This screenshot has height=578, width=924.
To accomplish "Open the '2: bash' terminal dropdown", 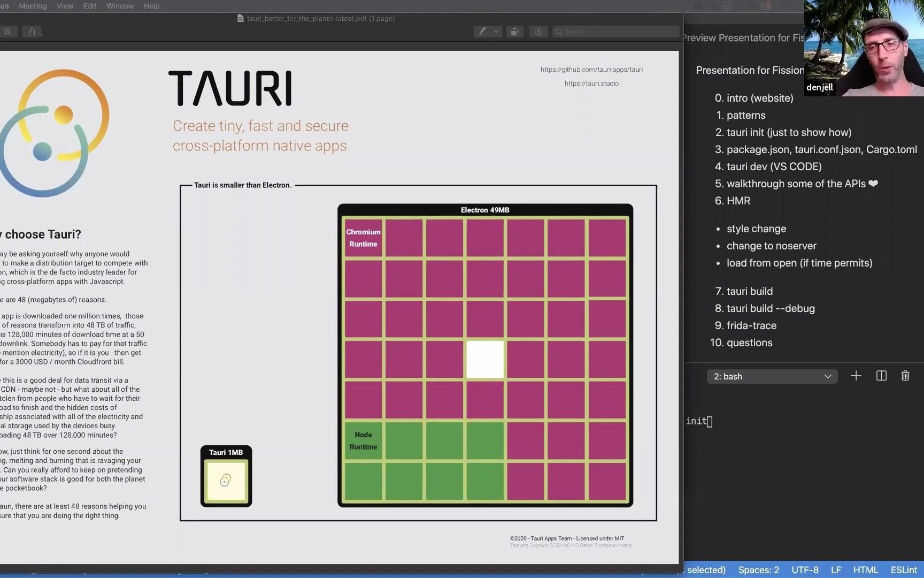I will click(772, 376).
